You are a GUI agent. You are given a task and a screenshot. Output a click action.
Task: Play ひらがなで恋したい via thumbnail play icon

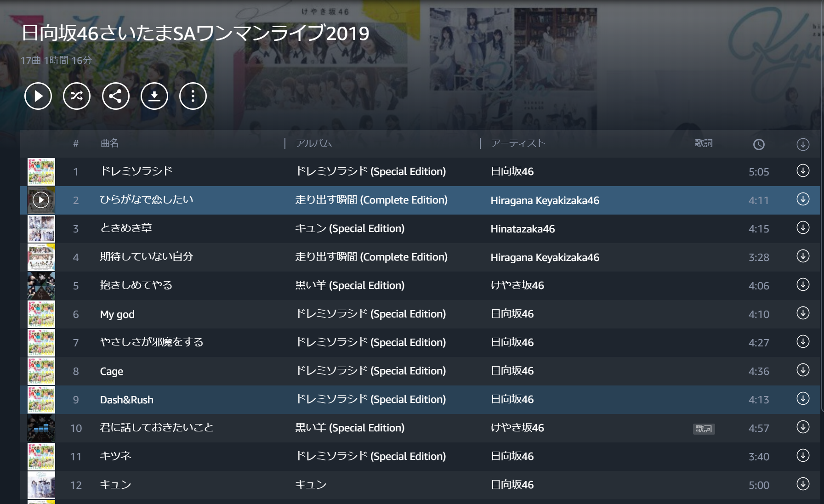click(x=41, y=200)
